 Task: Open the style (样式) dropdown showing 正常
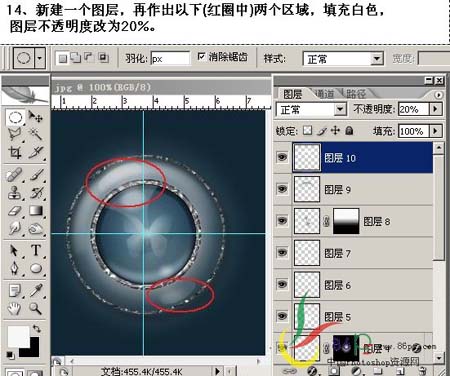point(343,59)
